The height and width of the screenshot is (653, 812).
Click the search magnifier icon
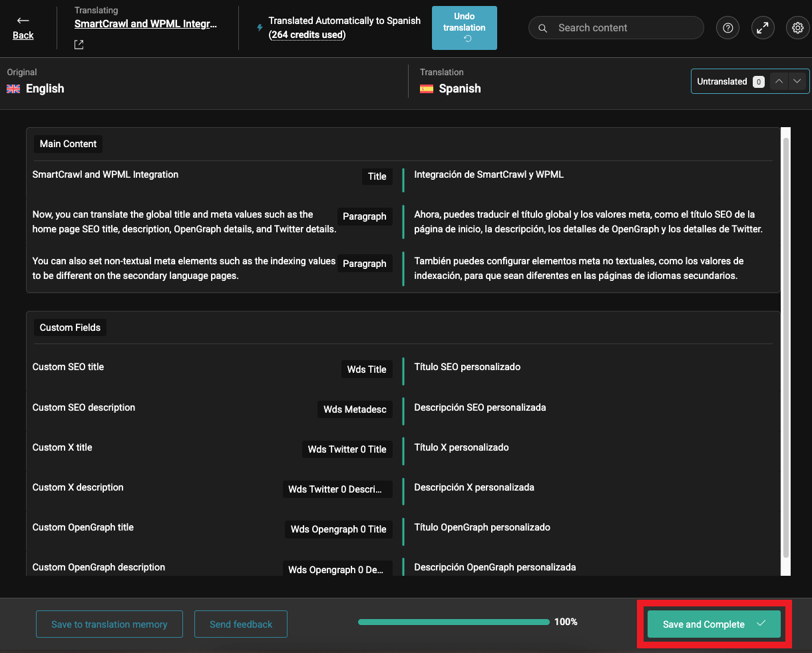click(542, 28)
